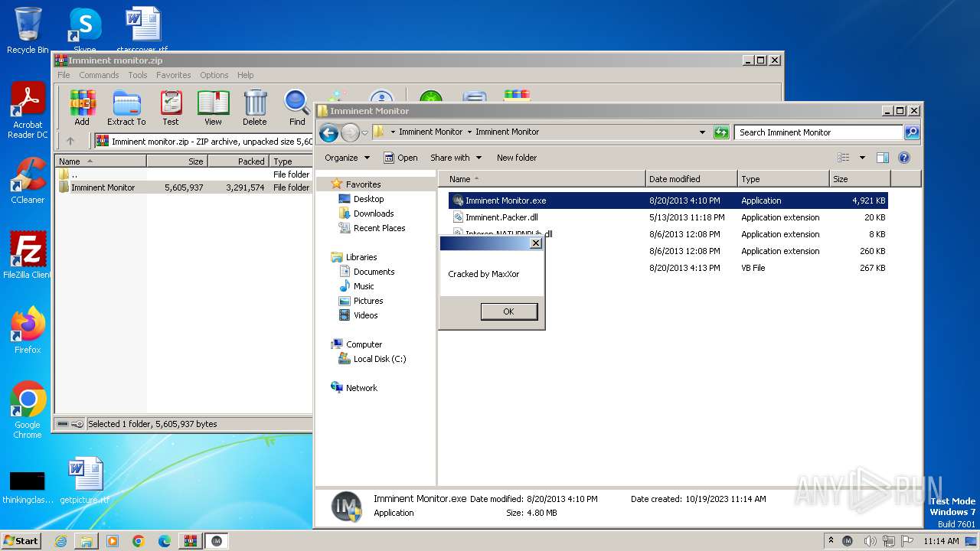
Task: Click the up-folder arrow in WinRAR
Action: coord(70,141)
